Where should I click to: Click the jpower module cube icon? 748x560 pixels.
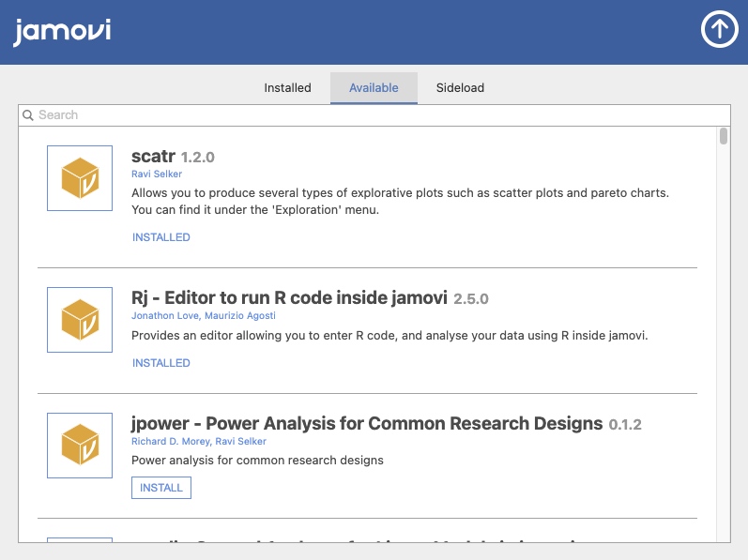point(80,445)
